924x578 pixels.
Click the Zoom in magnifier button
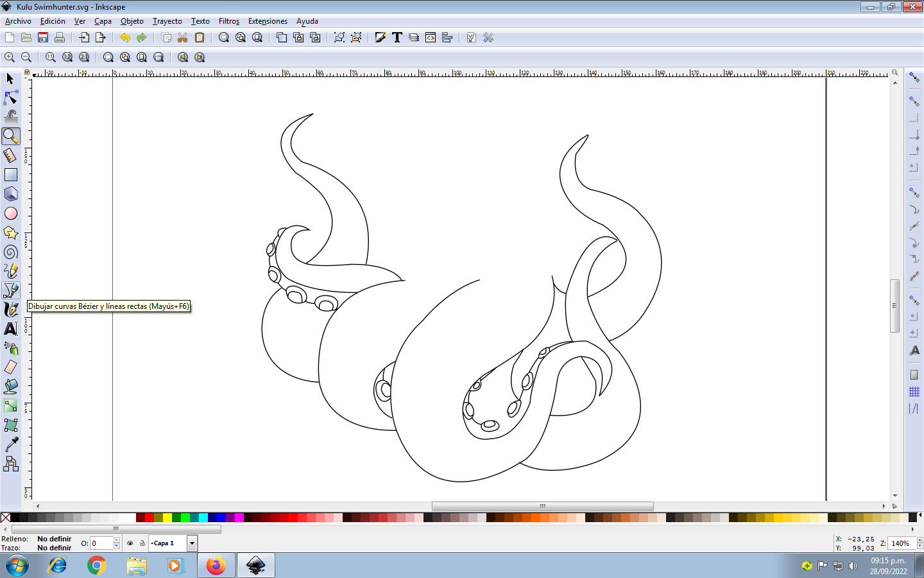pyautogui.click(x=10, y=57)
